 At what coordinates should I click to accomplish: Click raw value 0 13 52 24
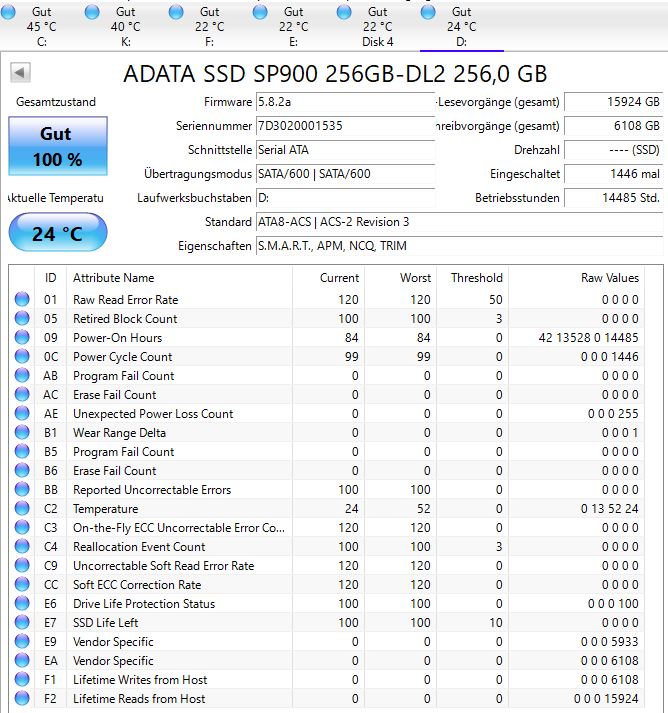click(x=609, y=509)
